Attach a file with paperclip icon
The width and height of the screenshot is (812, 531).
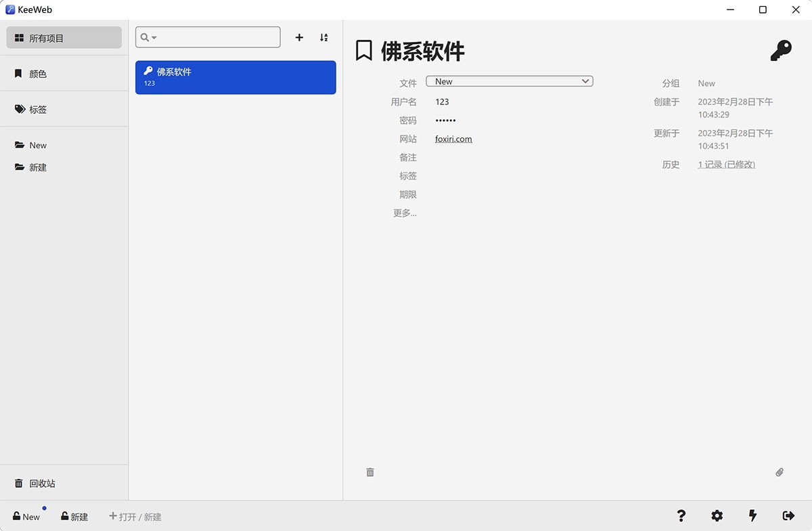point(780,472)
